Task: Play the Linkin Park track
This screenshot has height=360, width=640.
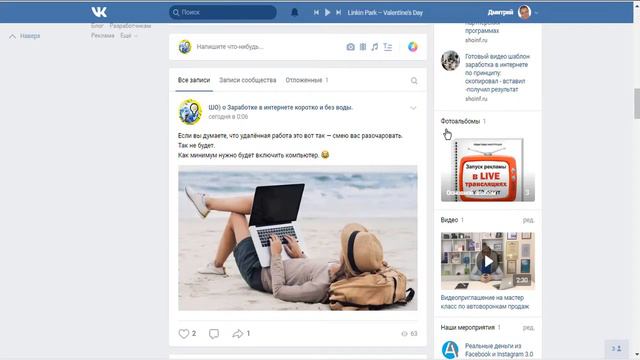Action: pyautogui.click(x=327, y=13)
